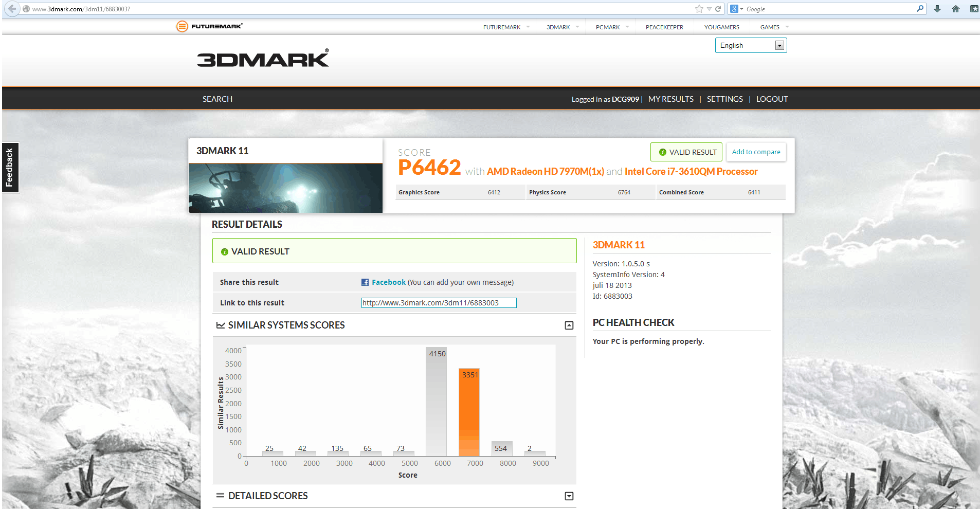Click the search magnifier icon in Google box
Screen dimensions: 980x509
[x=920, y=9]
